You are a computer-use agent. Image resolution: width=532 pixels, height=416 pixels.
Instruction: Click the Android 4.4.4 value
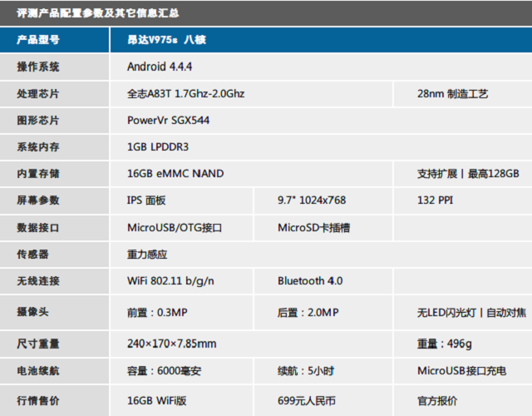pos(160,67)
